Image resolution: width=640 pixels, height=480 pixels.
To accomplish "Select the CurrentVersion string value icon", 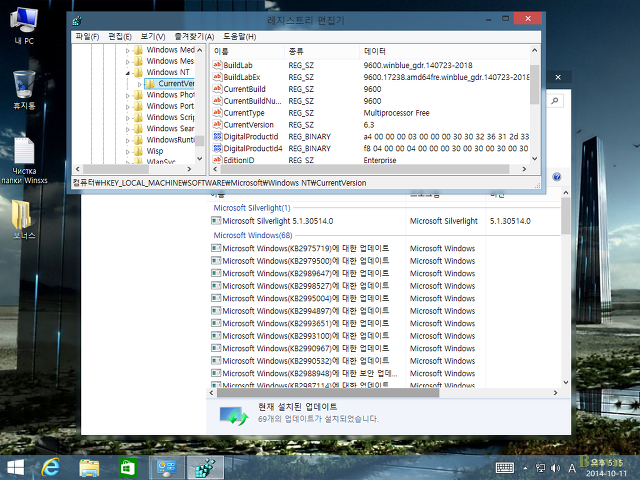I will click(217, 124).
